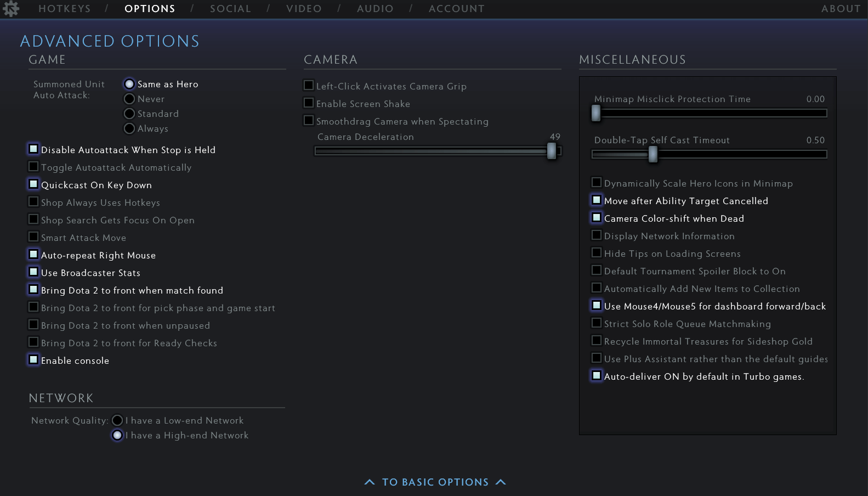
Task: Collapse using the right chevron arrow
Action: pos(500,482)
